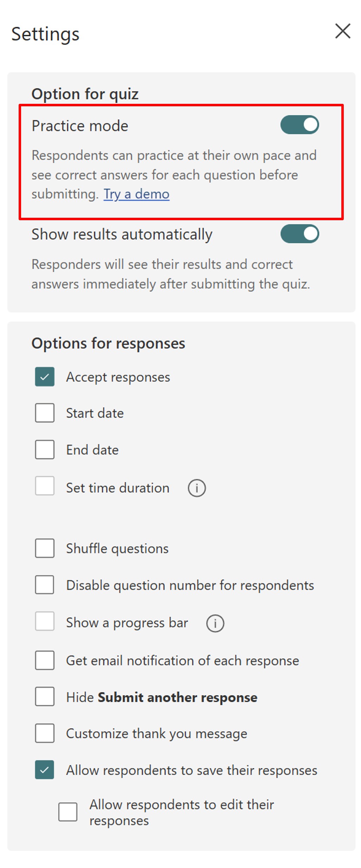The height and width of the screenshot is (868, 361).
Task: Enable Shuffle questions option
Action: click(x=45, y=548)
